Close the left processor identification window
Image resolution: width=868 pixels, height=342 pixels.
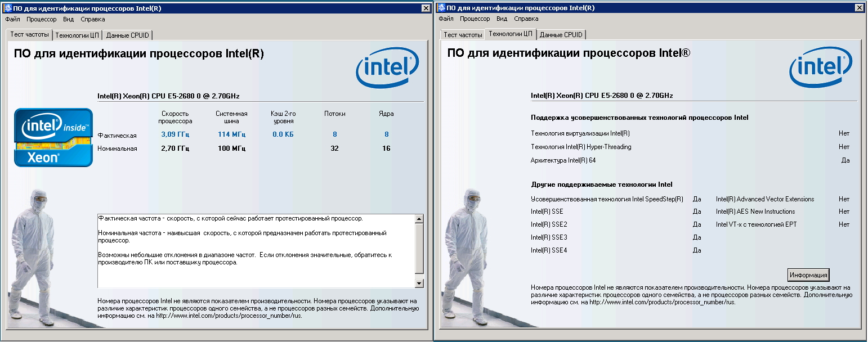pyautogui.click(x=426, y=8)
